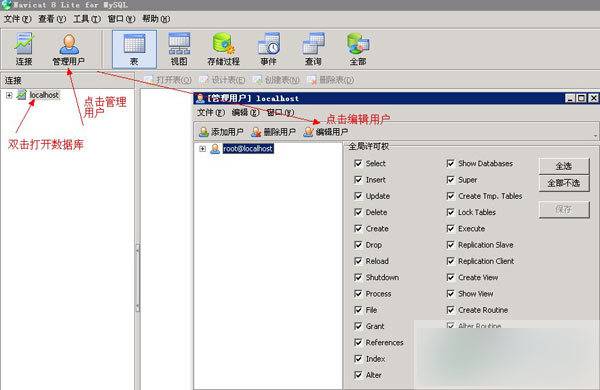Click 编辑用户 edit user button
This screenshot has height=390, width=600.
click(326, 132)
